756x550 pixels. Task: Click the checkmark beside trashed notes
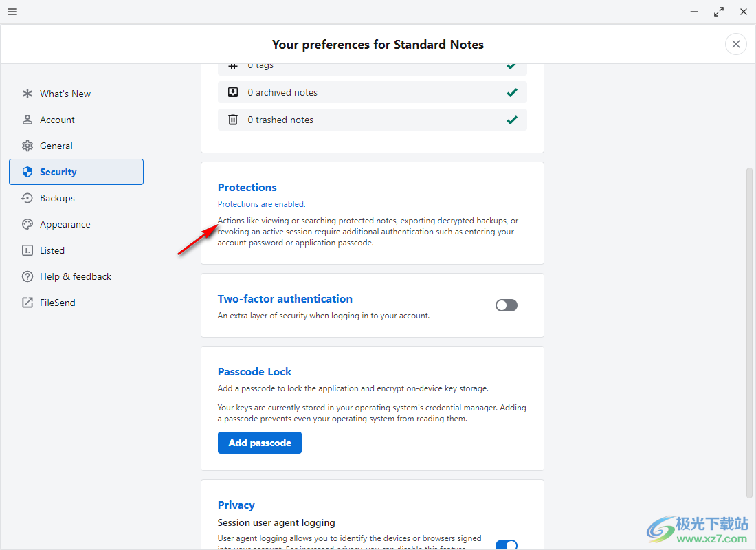(x=512, y=120)
